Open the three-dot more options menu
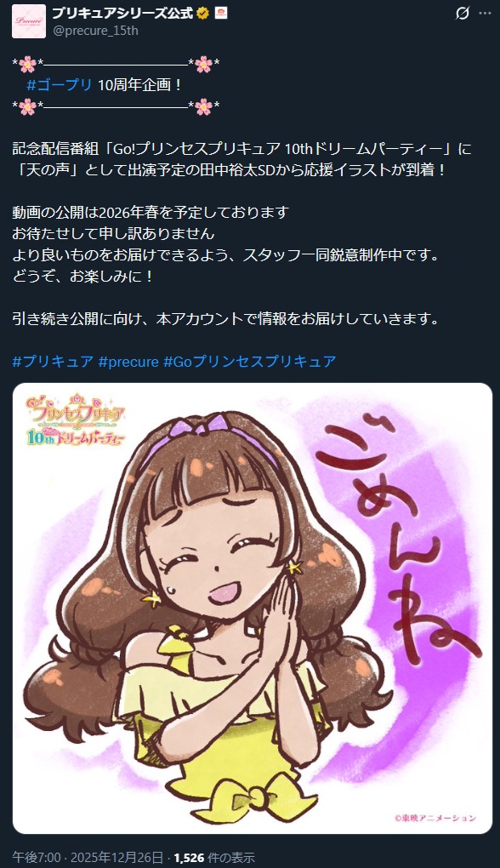Image resolution: width=500 pixels, height=868 pixels. pos(485,14)
